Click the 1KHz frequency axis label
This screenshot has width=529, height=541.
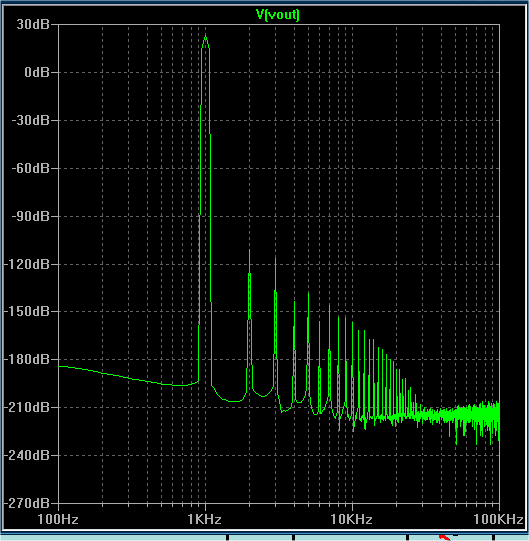[x=205, y=519]
